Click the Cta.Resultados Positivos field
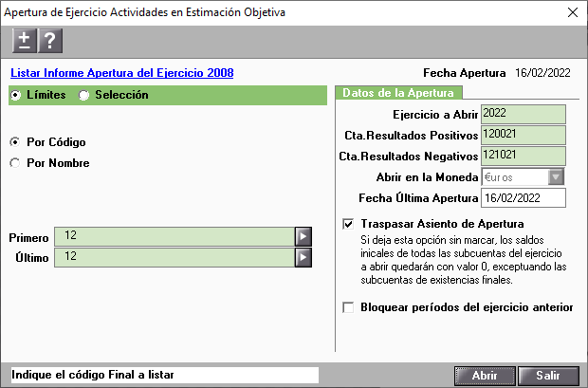This screenshot has height=388, width=588. [x=524, y=135]
